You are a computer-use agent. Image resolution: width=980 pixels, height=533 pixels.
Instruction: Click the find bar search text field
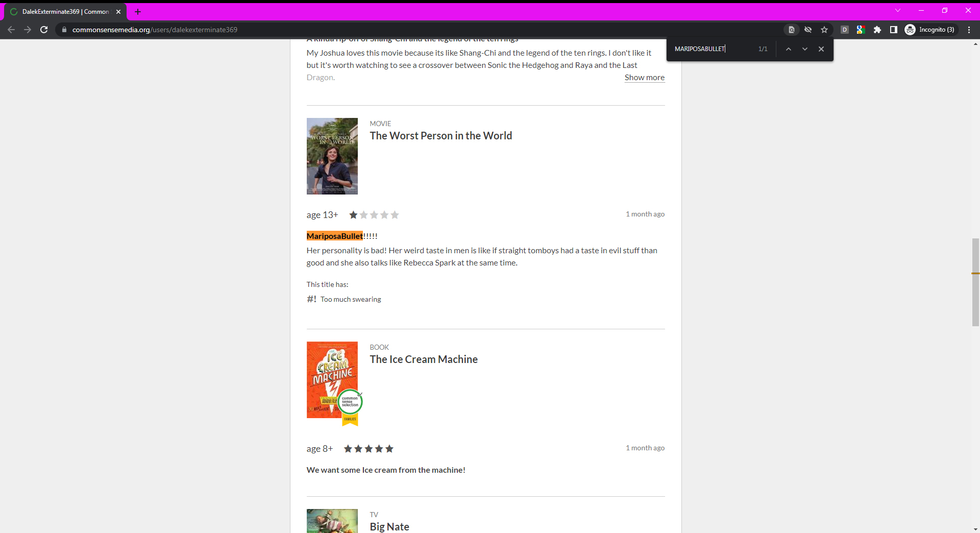pos(713,49)
